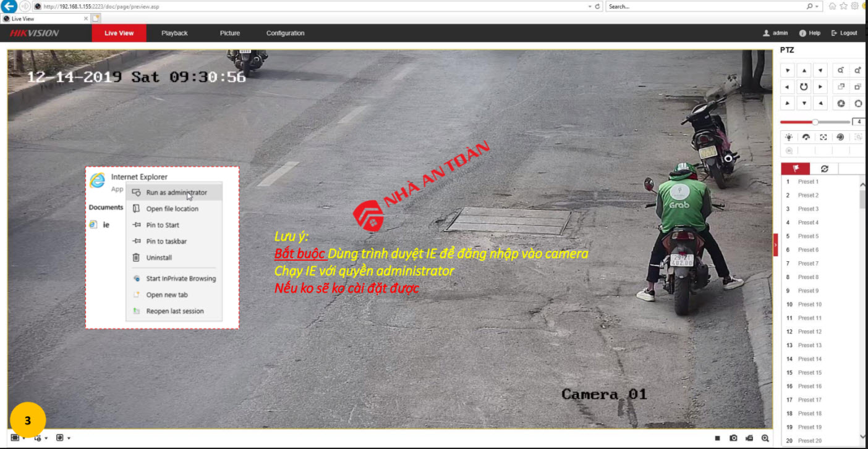Image resolution: width=868 pixels, height=449 pixels.
Task: Enable digital zoom using bottom magnifier icon
Action: coord(765,438)
